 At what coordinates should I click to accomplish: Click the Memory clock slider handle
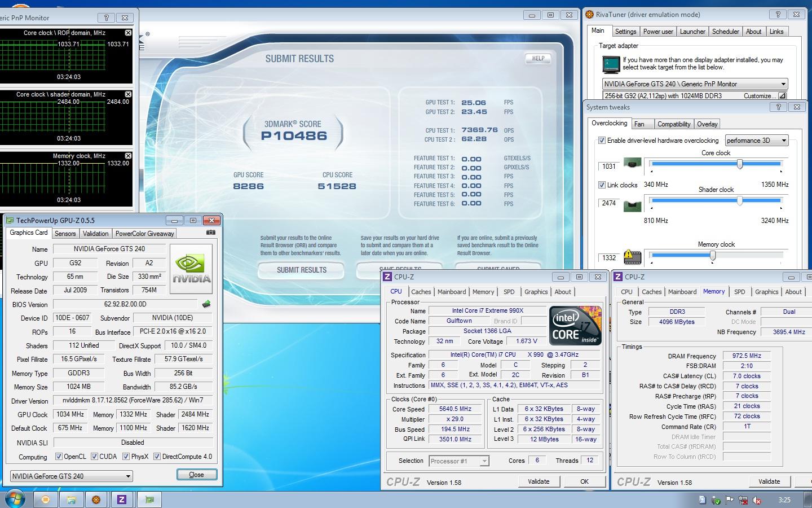713,256
